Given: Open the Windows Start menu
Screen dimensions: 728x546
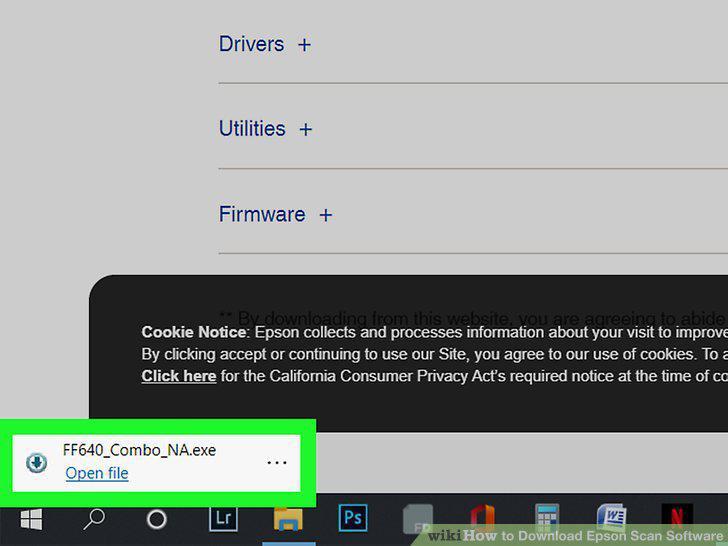Looking at the screenshot, I should 32,519.
